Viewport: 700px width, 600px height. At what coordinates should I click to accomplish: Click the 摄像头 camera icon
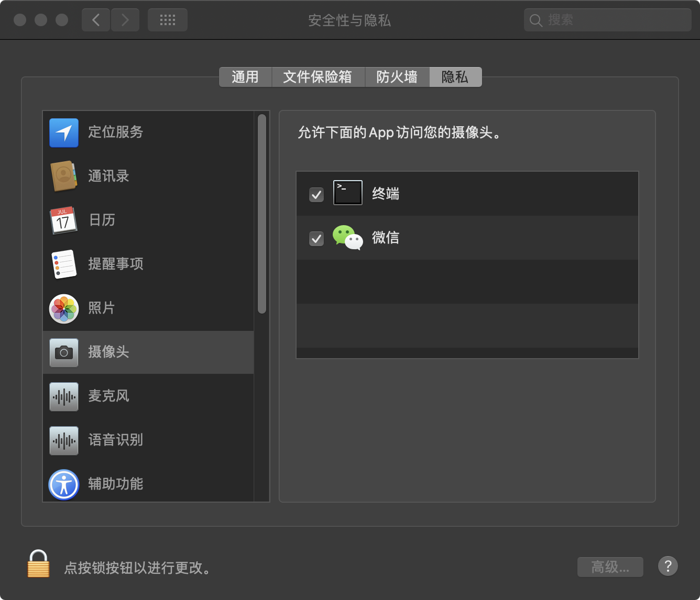click(x=63, y=352)
